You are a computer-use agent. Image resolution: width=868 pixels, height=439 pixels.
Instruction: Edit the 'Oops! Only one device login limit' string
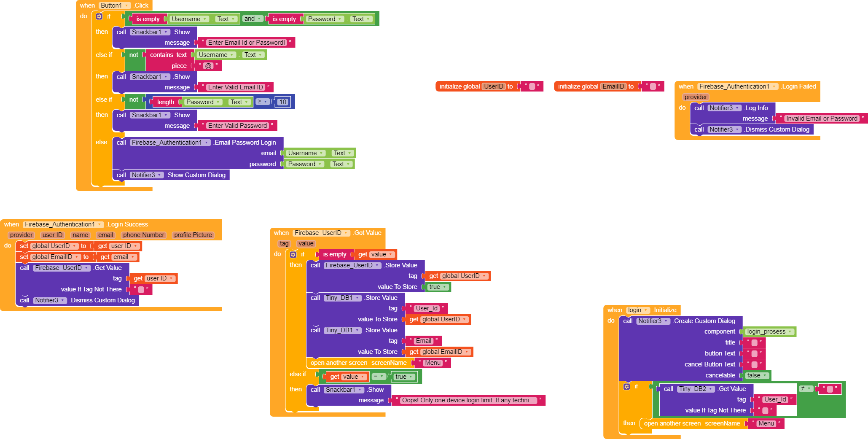pos(468,400)
